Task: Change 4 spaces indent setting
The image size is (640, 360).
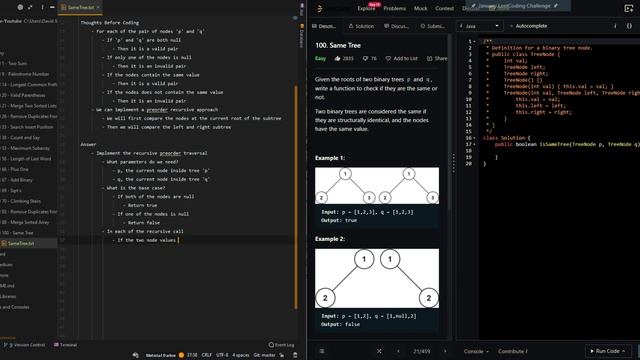Action: (240, 355)
